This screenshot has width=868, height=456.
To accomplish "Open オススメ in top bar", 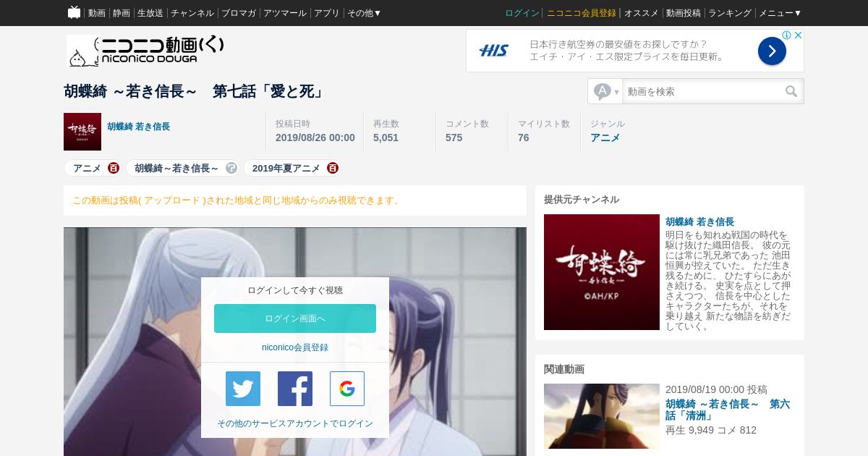I will [642, 13].
